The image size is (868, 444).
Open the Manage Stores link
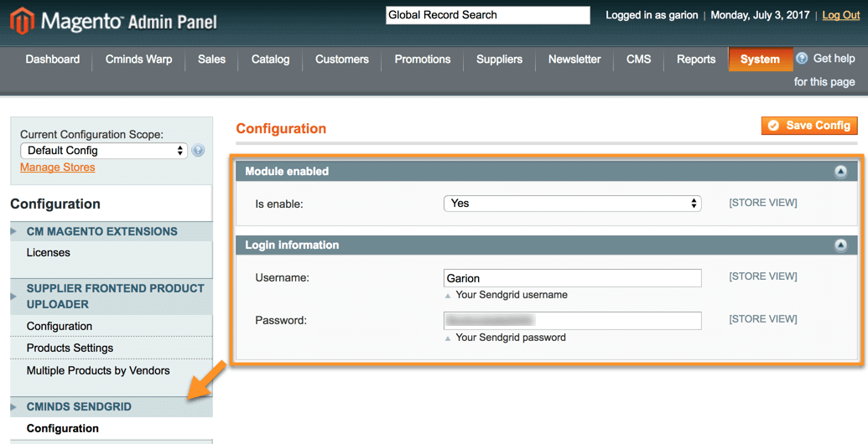tap(57, 168)
